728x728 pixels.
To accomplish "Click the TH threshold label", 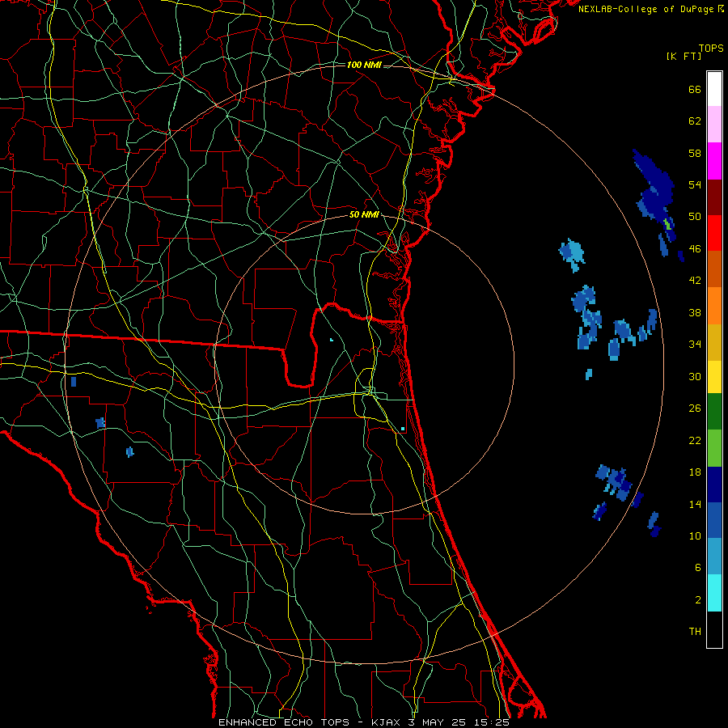I will coord(695,632).
